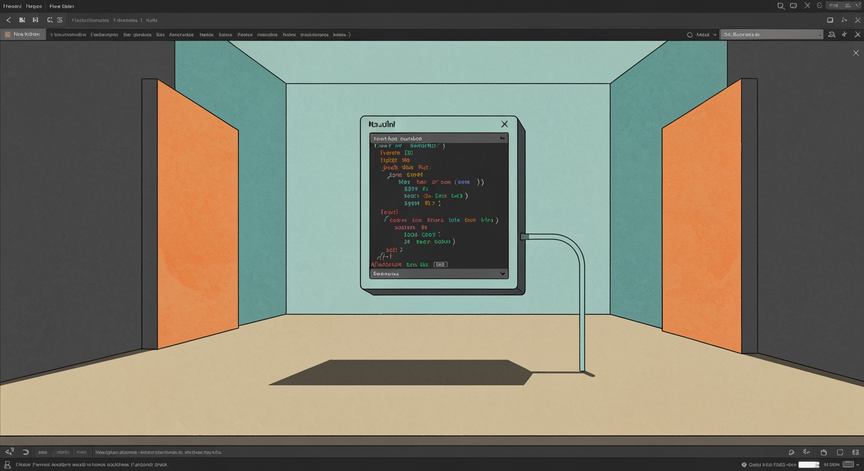Image resolution: width=864 pixels, height=471 pixels.
Task: Click the first icon of bottom toolbar's right group
Action: (791, 452)
